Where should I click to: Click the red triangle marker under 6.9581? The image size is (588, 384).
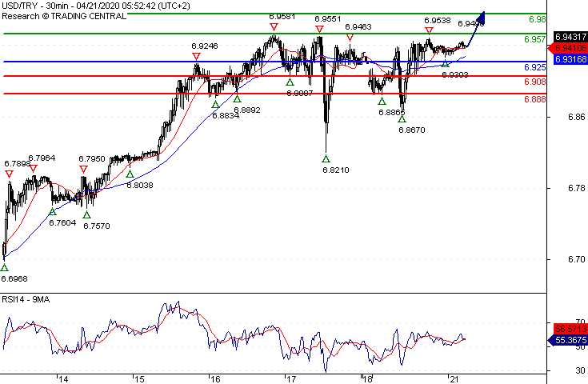(274, 27)
